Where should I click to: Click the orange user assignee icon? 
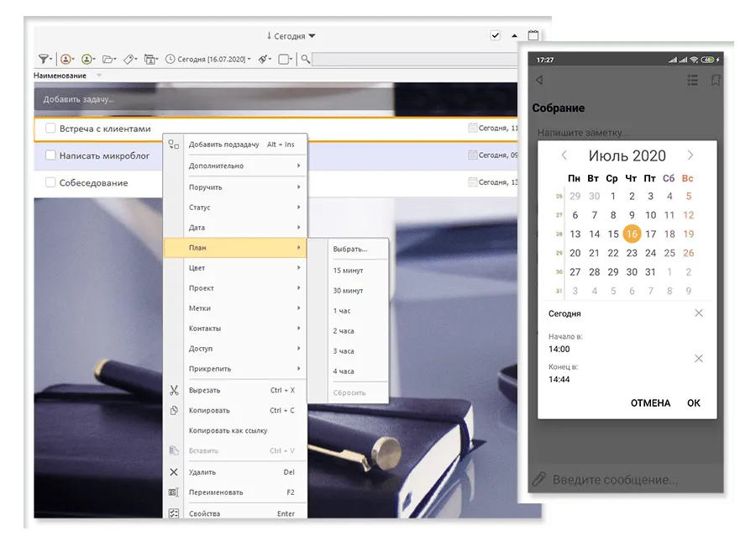[66, 59]
